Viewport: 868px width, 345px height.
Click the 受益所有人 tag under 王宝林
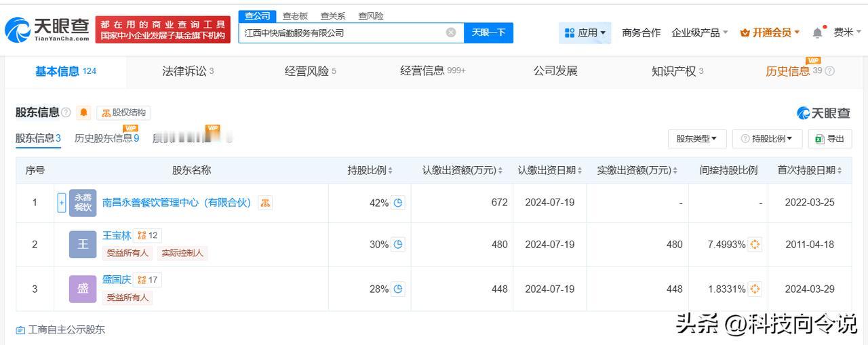pyautogui.click(x=127, y=253)
